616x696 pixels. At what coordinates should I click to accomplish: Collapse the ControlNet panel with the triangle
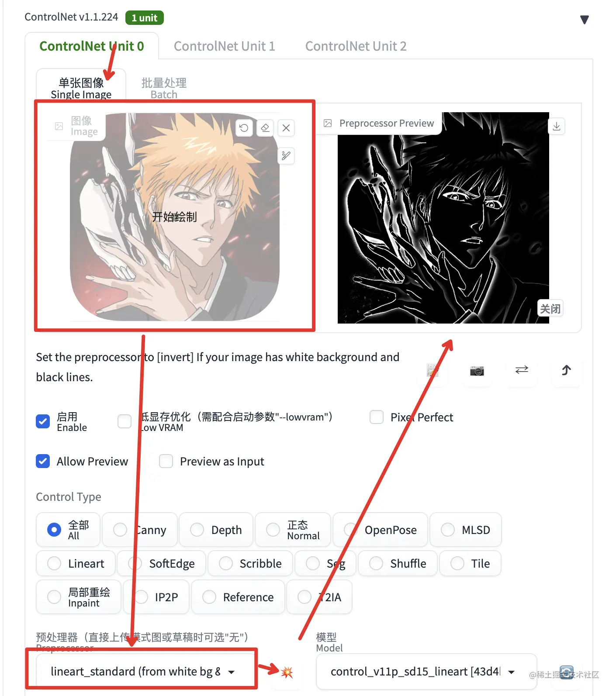(585, 20)
